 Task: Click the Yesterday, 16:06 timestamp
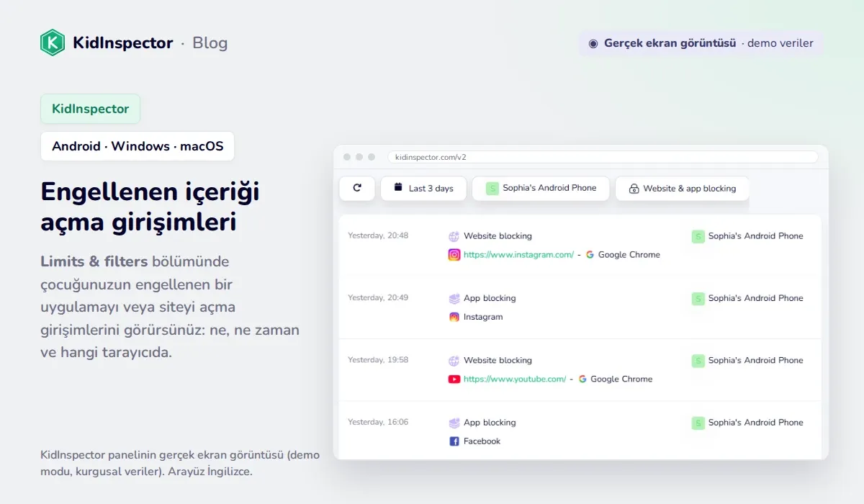tap(378, 422)
